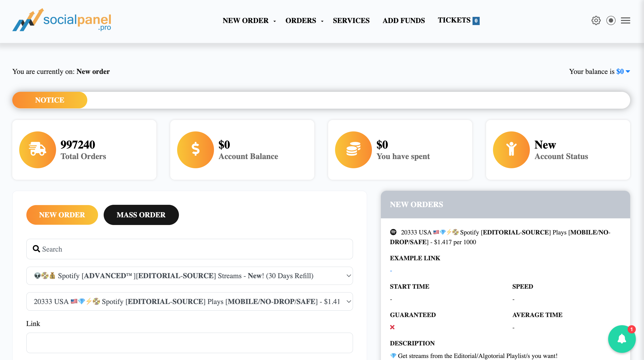The width and height of the screenshot is (644, 360).
Task: Click the Account Balance label
Action: (x=248, y=156)
